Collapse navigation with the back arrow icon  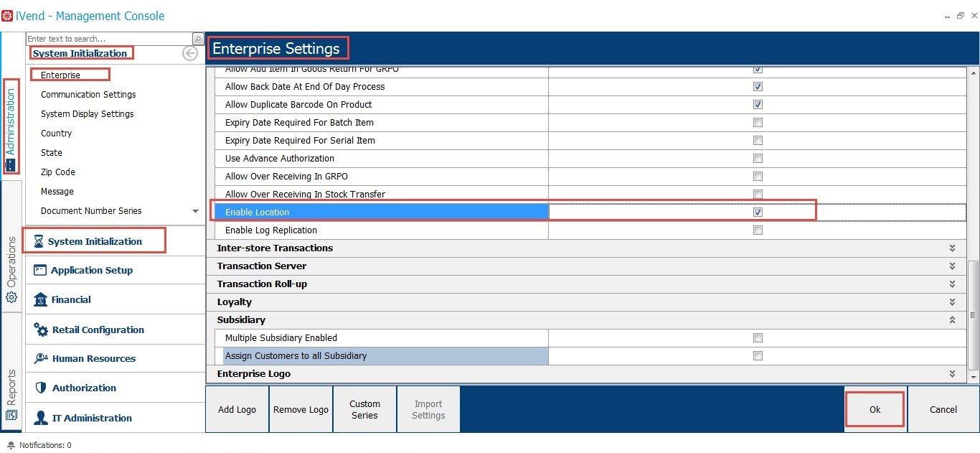190,53
